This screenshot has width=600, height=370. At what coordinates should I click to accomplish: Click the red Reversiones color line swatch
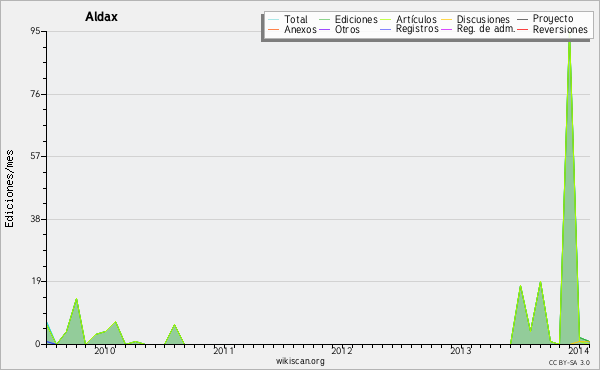pos(522,30)
